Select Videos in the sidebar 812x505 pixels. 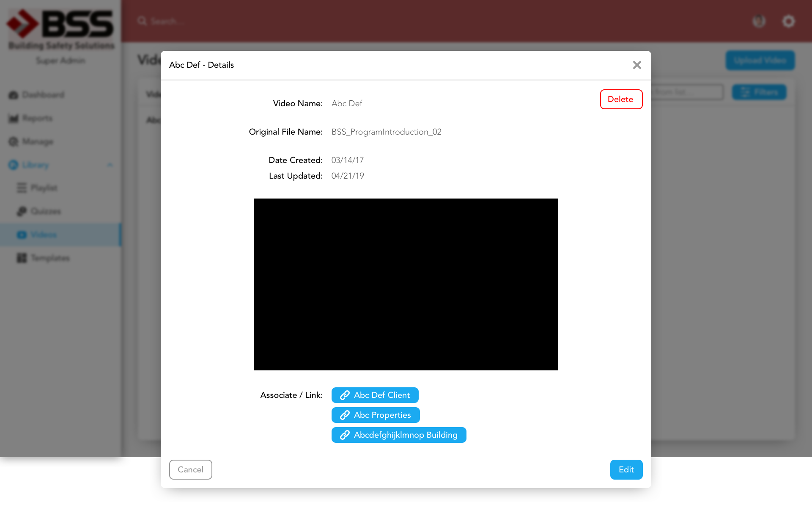[44, 235]
